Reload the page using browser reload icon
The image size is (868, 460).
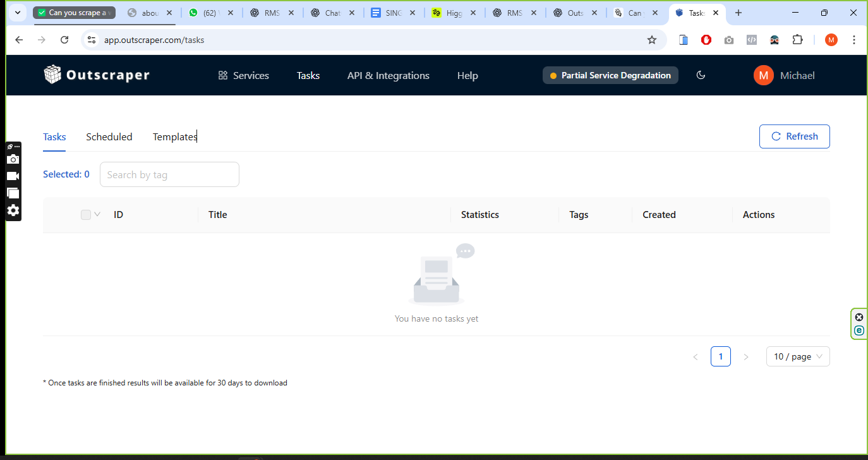(64, 40)
